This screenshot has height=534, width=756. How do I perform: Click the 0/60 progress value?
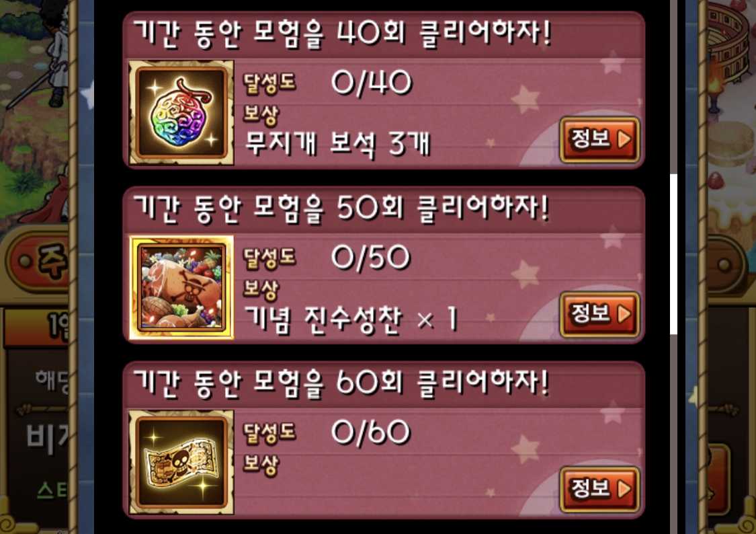coord(371,431)
